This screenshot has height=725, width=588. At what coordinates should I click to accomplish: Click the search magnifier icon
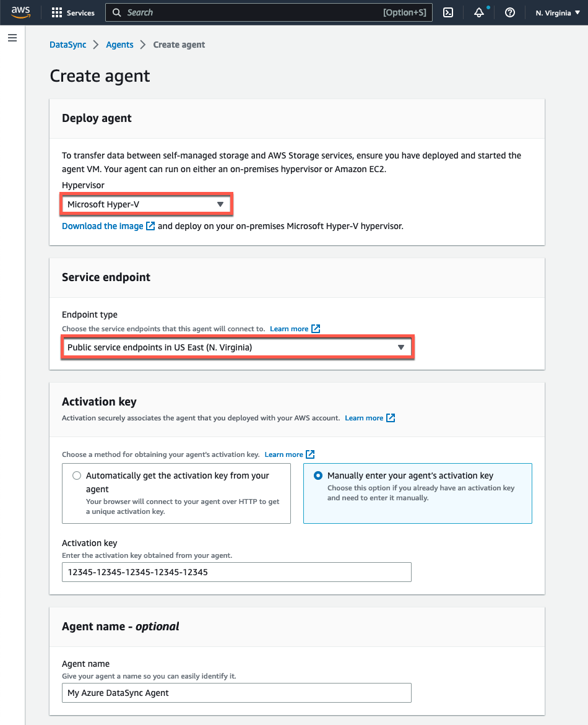[x=115, y=12]
